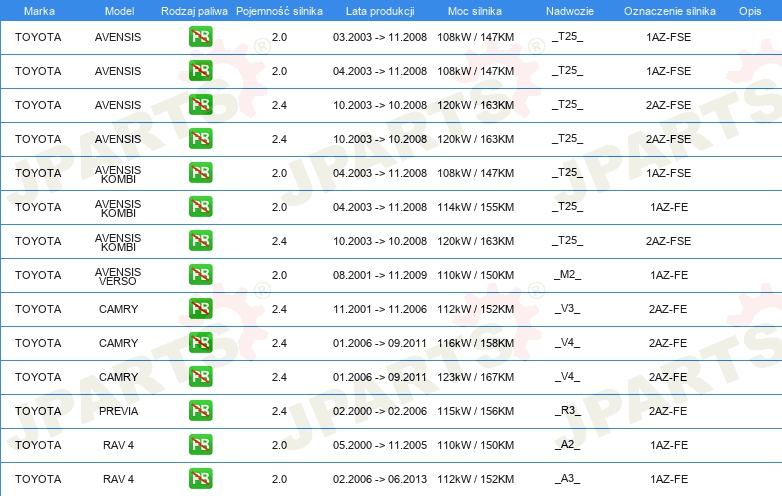The width and height of the screenshot is (782, 496).
Task: Click the Pojemność silnika column header
Action: (x=279, y=11)
